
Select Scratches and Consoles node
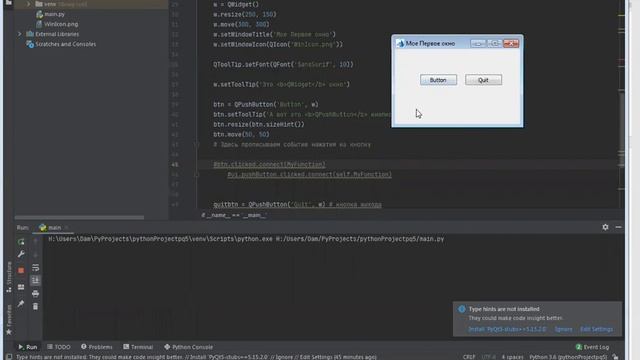(x=61, y=44)
